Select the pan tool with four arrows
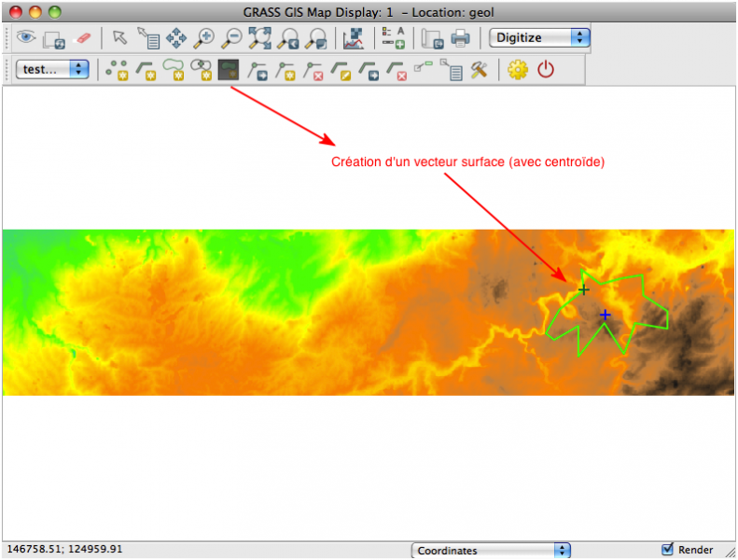Image resolution: width=738 pixels, height=560 pixels. 175,38
